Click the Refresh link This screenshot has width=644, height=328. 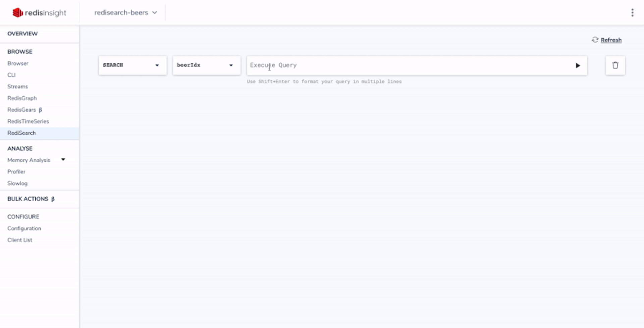(x=611, y=40)
